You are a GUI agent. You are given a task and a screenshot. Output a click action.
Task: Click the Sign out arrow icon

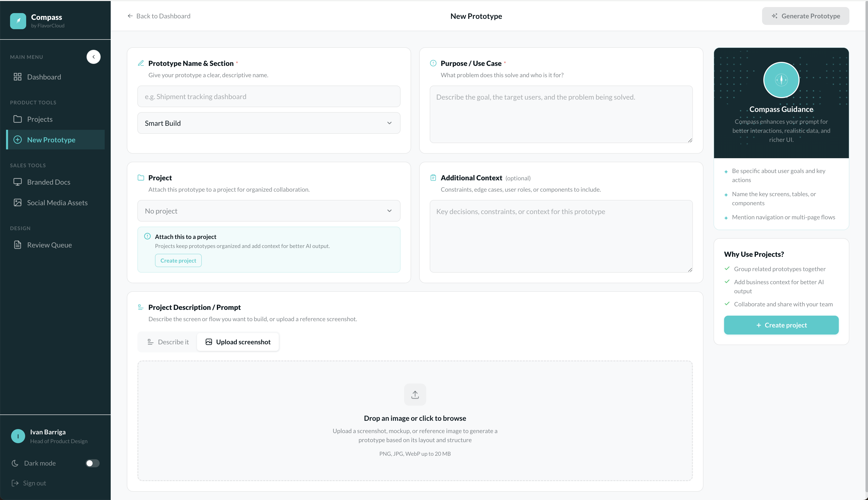pyautogui.click(x=15, y=483)
